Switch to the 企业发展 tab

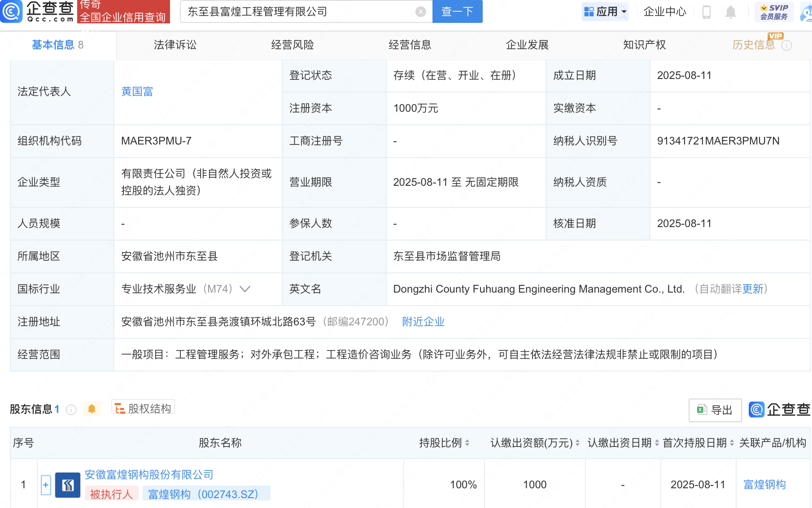click(x=528, y=45)
